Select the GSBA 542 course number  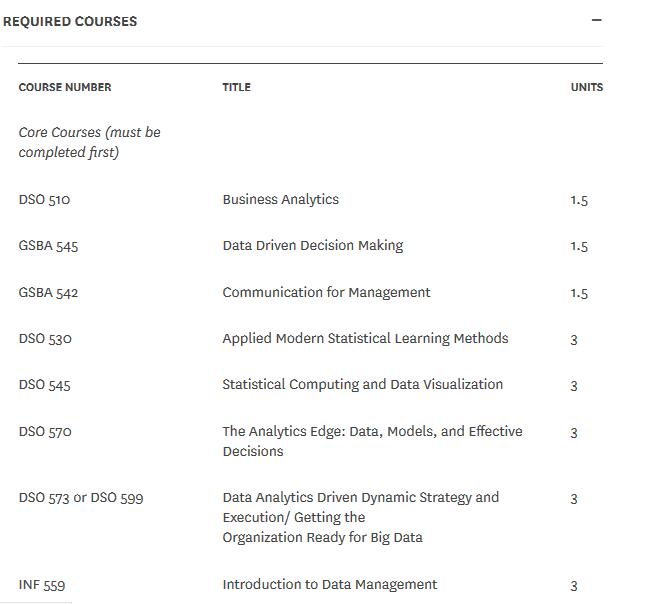click(48, 293)
